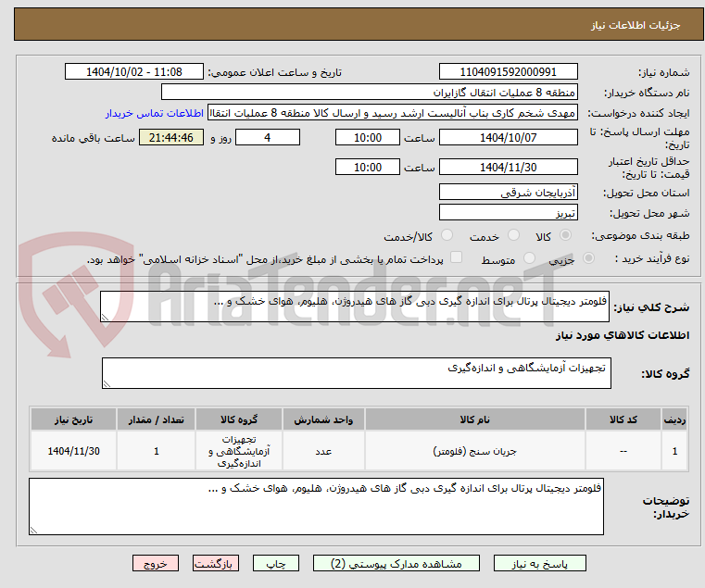The width and height of the screenshot is (705, 588).
Task: Click the 'ردیف' column header
Action: (x=674, y=419)
